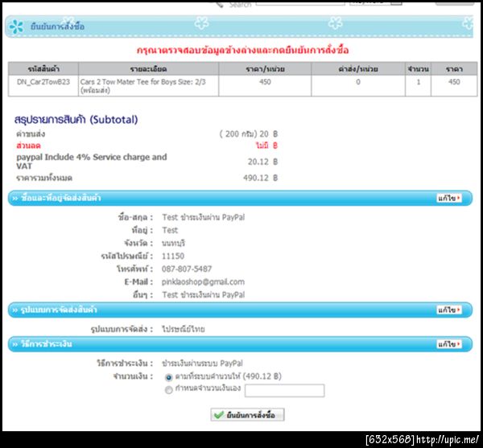Click แก้ไข in the payment method bar
The image size is (483, 448).
click(x=449, y=344)
